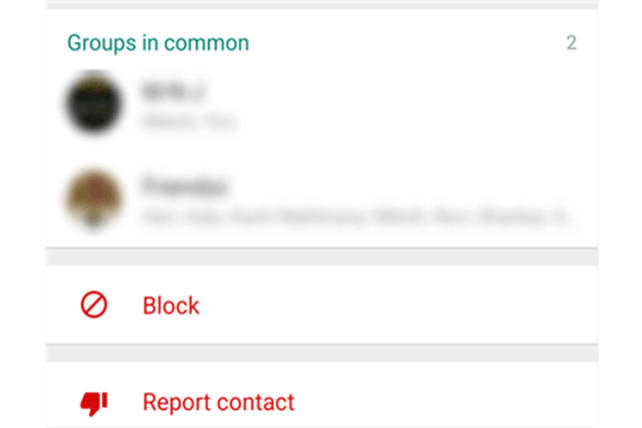Tap the "Report contact" text
This screenshot has height=428, width=642.
[218, 402]
